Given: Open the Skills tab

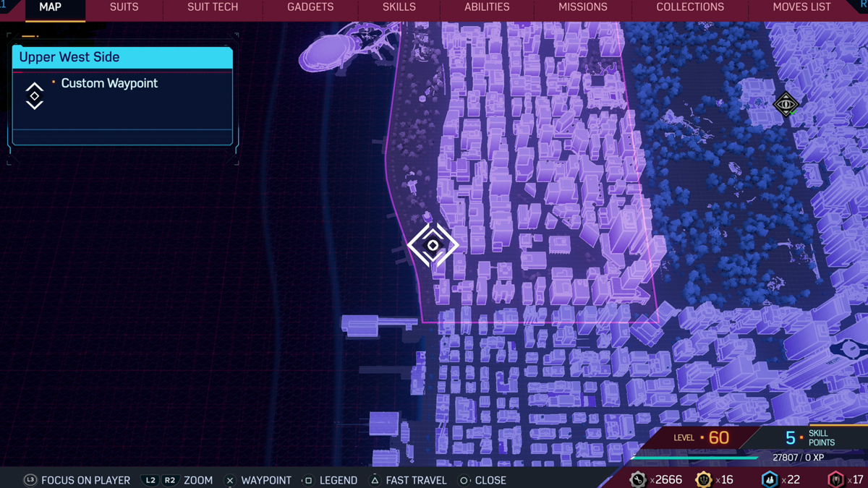Looking at the screenshot, I should click(399, 7).
